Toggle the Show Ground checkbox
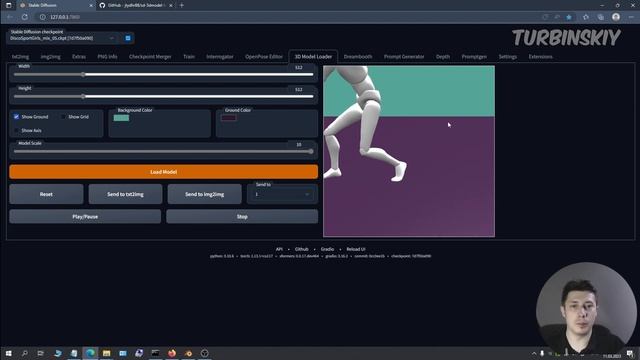This screenshot has height=360, width=640. pos(16,117)
